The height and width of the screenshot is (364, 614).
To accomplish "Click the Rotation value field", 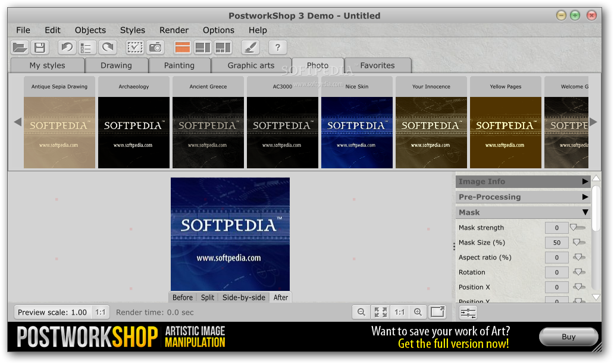I will pyautogui.click(x=556, y=272).
